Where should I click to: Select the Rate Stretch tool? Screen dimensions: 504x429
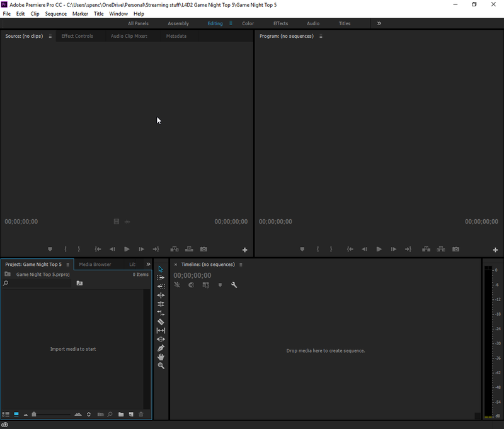[x=161, y=312]
